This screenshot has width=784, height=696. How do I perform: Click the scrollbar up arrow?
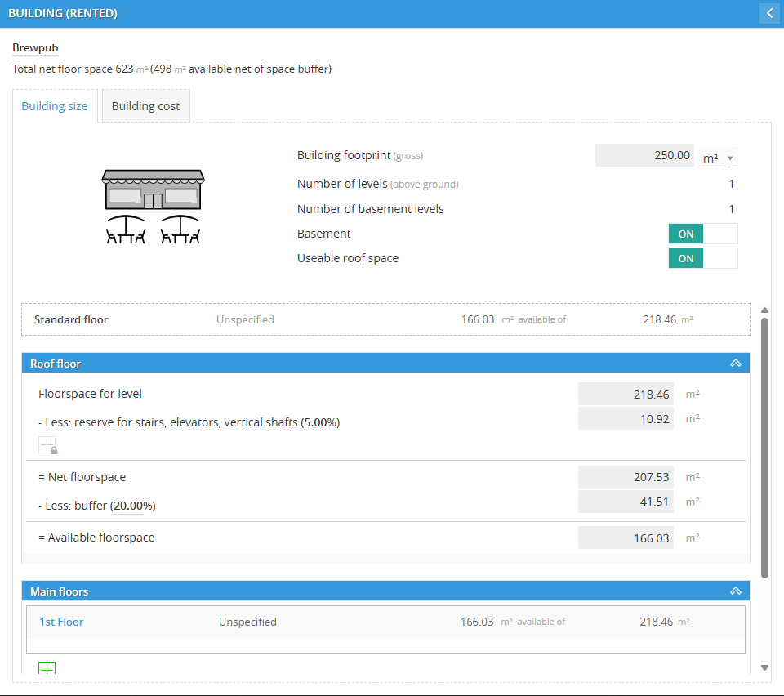pyautogui.click(x=764, y=310)
